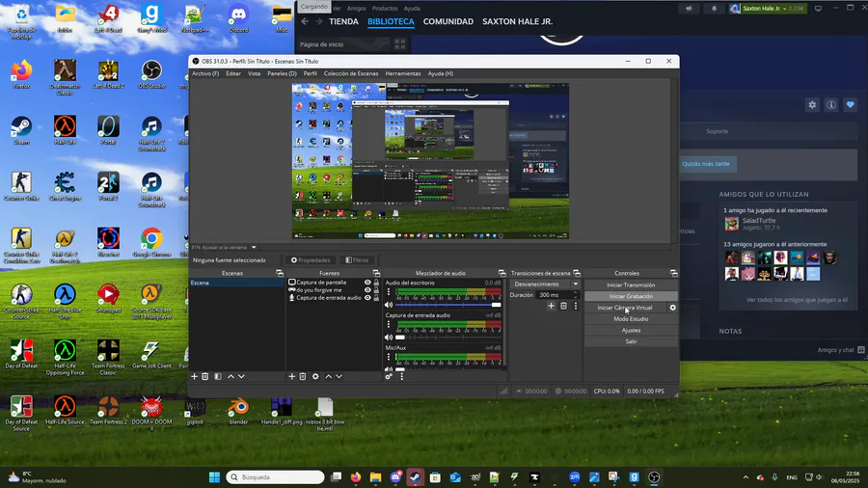Lock the do you forgive me source
Screen dimensions: 868x488
pos(376,290)
